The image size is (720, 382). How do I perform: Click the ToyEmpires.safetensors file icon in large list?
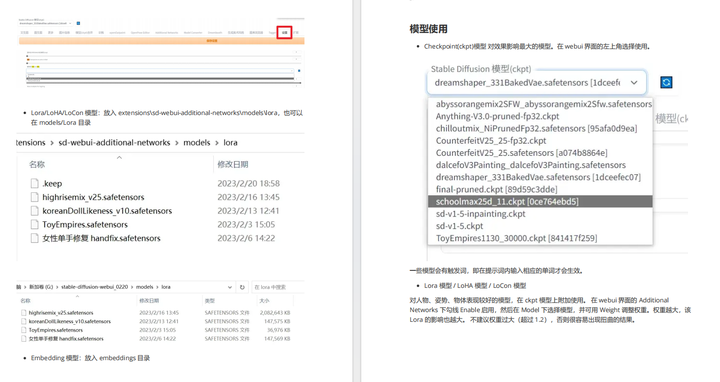[34, 225]
